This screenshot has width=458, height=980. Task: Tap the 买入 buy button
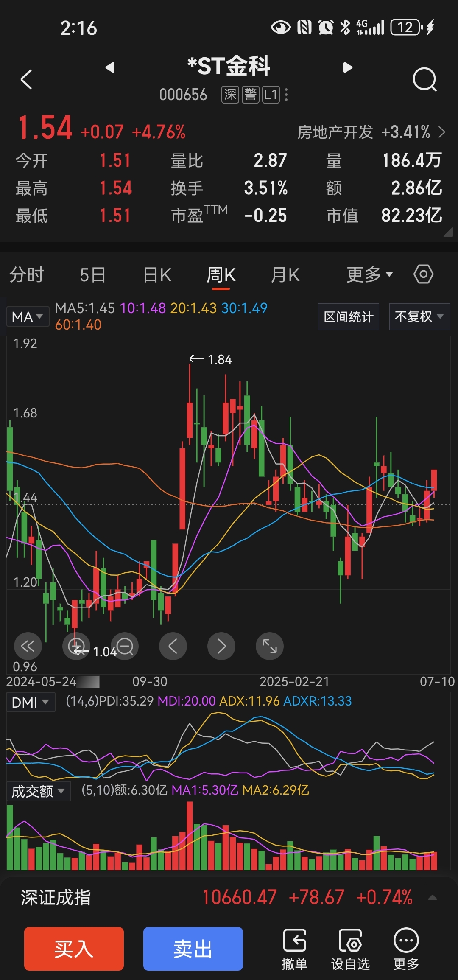pos(74,949)
